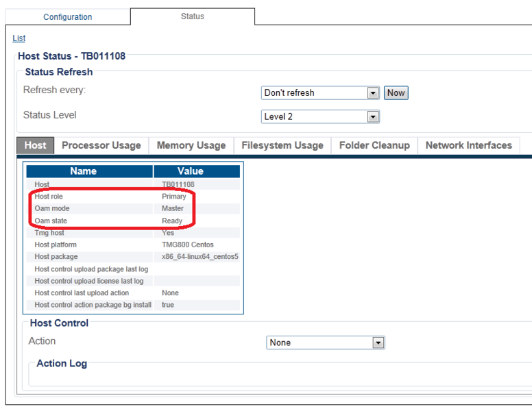Click the Name column header

tap(90, 171)
